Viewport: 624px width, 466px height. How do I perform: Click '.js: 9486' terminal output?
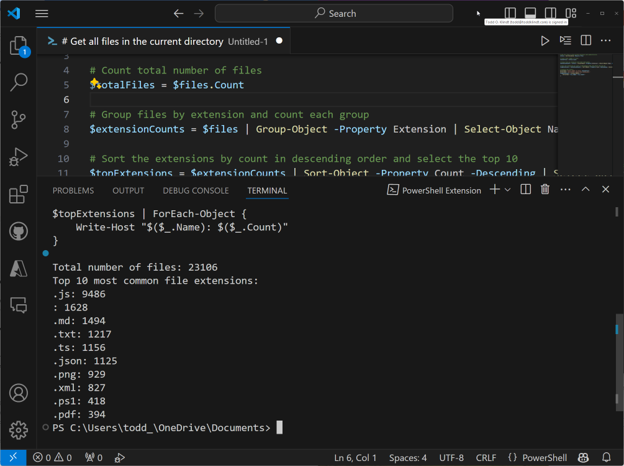pyautogui.click(x=79, y=294)
